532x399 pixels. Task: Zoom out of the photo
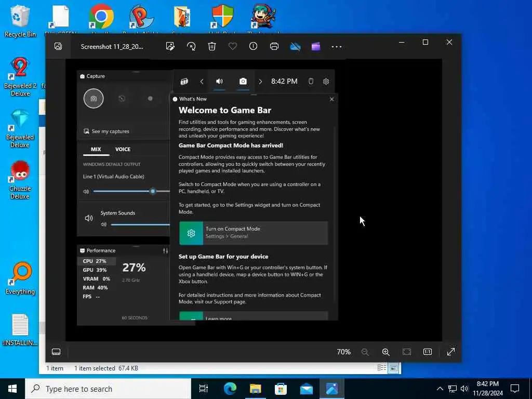365,352
